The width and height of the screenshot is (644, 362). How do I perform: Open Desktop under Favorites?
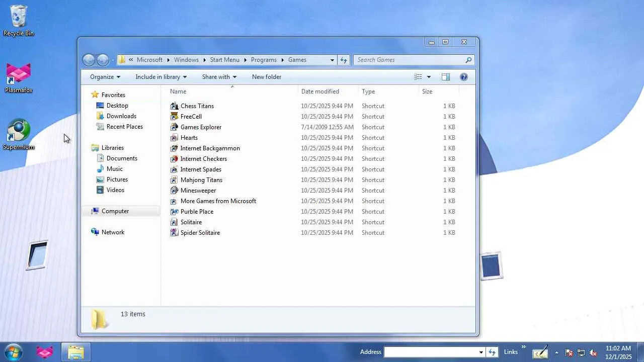coord(117,106)
